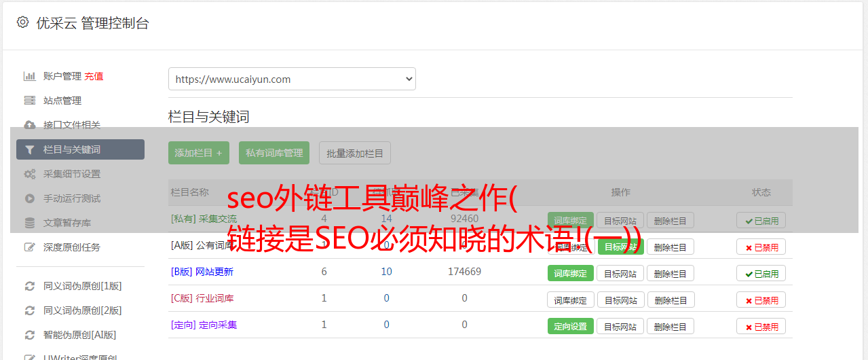This screenshot has width=868, height=360.
Task: Click 目标网站 in 定向采集 row
Action: click(x=620, y=327)
